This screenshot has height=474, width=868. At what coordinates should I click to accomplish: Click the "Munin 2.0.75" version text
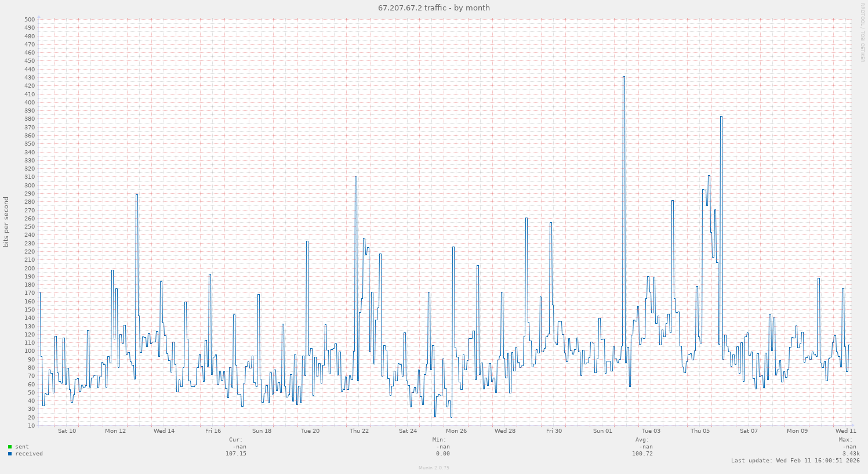(434, 467)
